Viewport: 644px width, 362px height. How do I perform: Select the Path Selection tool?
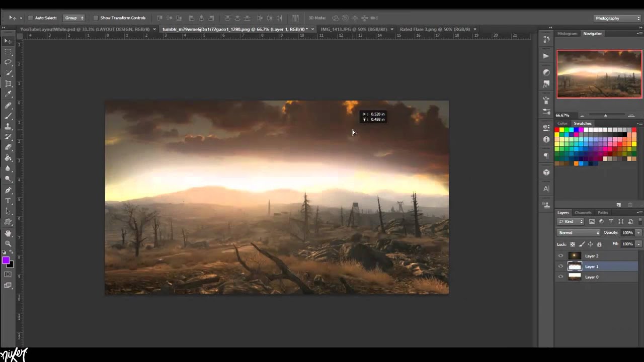click(8, 212)
